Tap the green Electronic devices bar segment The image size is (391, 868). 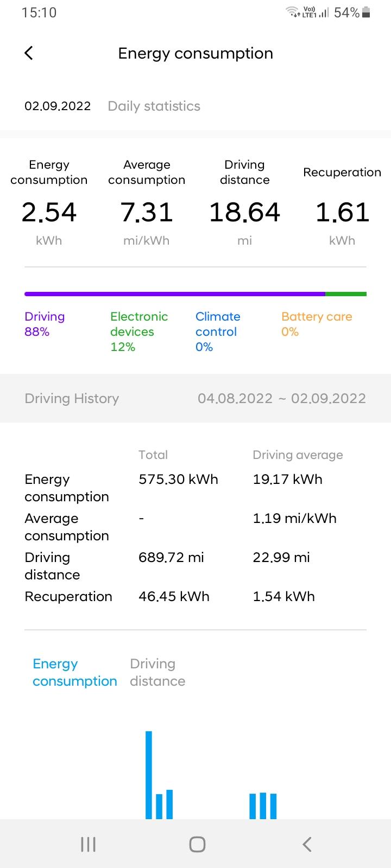[346, 294]
